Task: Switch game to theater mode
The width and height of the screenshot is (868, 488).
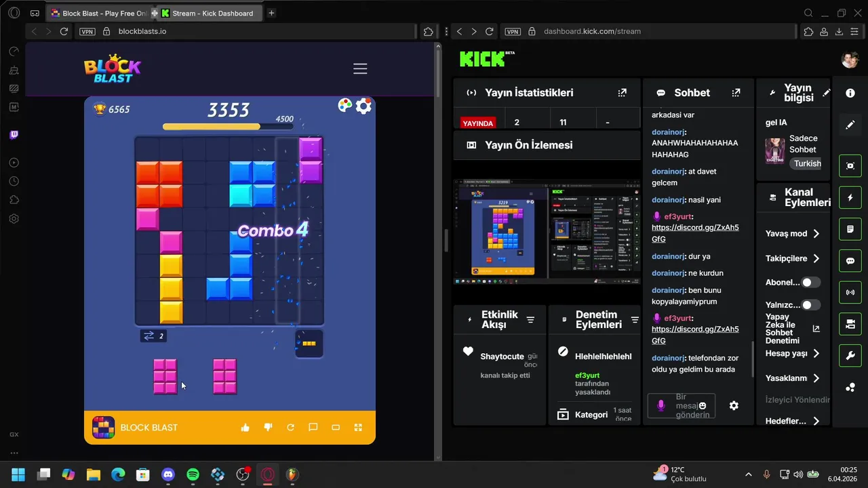Action: (335, 428)
